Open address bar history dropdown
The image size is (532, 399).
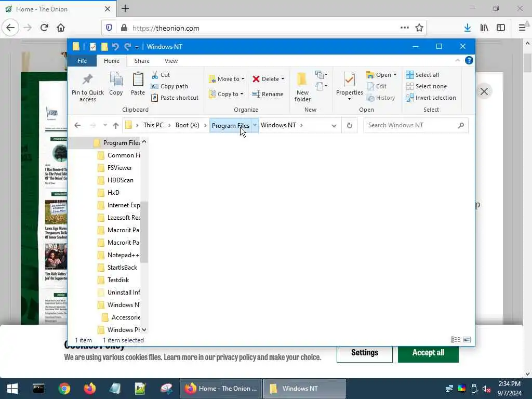click(x=334, y=126)
